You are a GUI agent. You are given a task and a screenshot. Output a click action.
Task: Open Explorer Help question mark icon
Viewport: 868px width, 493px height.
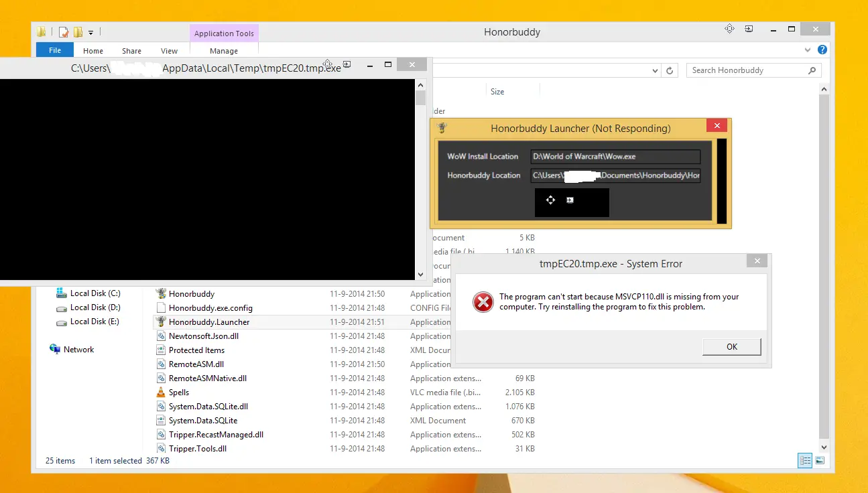[x=822, y=50]
